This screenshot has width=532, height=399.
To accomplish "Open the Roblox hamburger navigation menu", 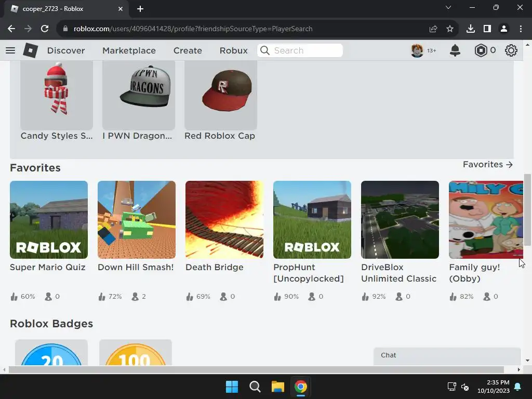I will (10, 50).
